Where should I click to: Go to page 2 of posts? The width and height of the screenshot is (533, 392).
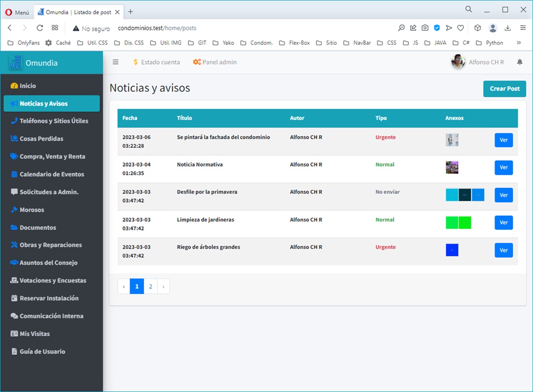click(x=151, y=286)
